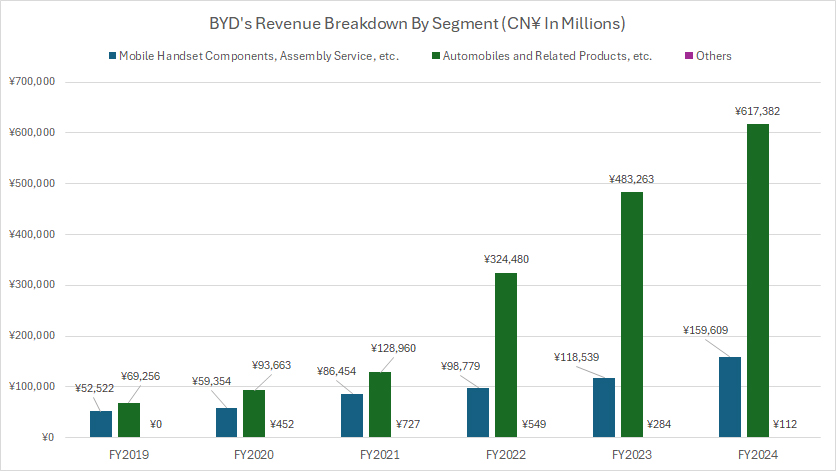Image resolution: width=836 pixels, height=471 pixels.
Task: Select the FY2021 blue mobile handset bar
Action: [x=352, y=416]
